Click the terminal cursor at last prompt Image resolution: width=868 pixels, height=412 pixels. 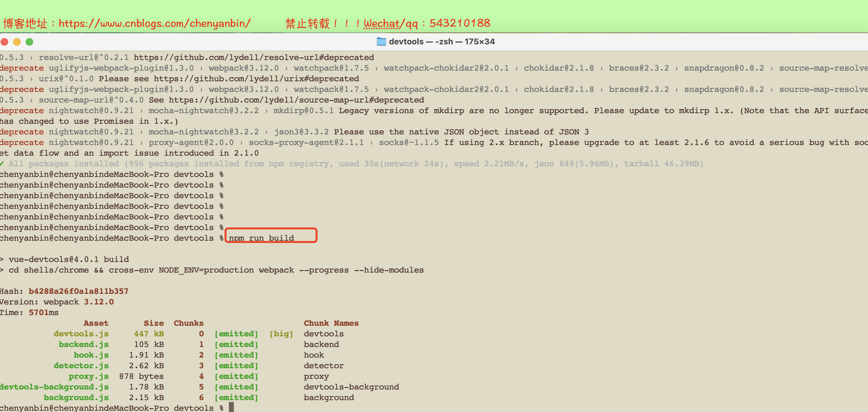[231, 408]
